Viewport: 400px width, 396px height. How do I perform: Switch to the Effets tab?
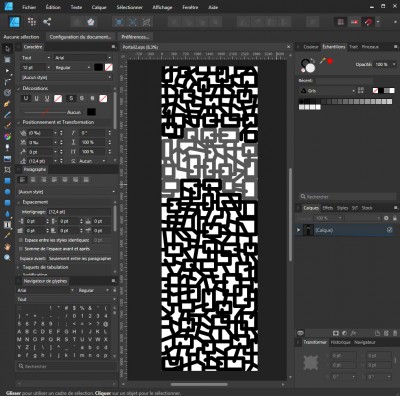(x=328, y=208)
